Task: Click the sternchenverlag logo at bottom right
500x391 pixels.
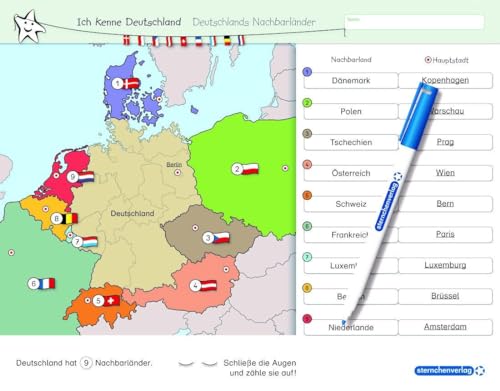Action: coord(450,371)
